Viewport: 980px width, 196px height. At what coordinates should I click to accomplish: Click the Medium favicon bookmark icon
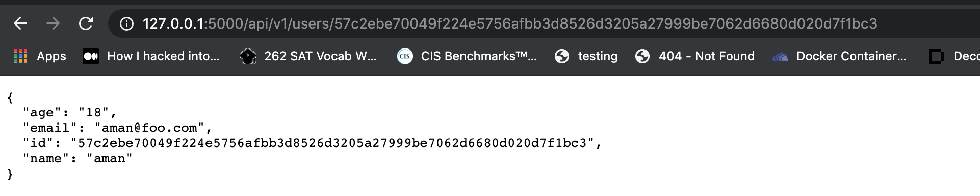[x=91, y=56]
